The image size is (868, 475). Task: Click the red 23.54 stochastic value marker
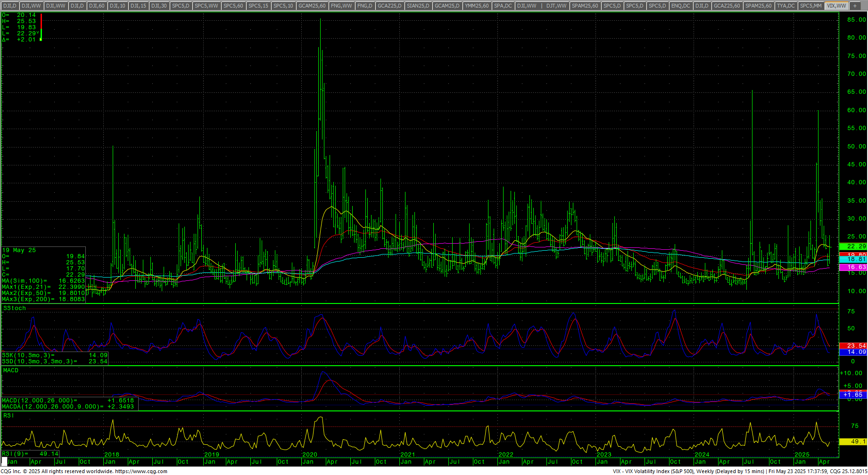pos(853,345)
